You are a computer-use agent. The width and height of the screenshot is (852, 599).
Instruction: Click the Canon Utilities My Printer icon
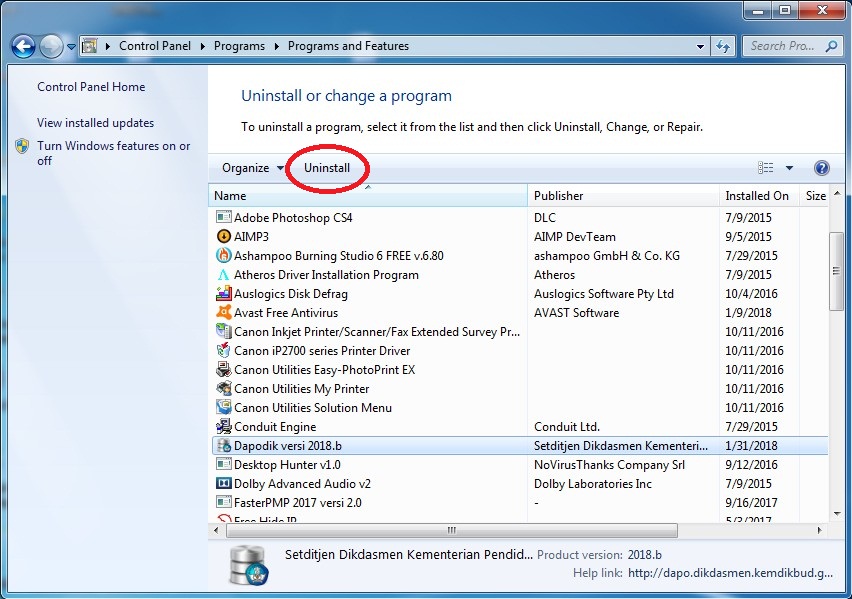click(x=223, y=389)
